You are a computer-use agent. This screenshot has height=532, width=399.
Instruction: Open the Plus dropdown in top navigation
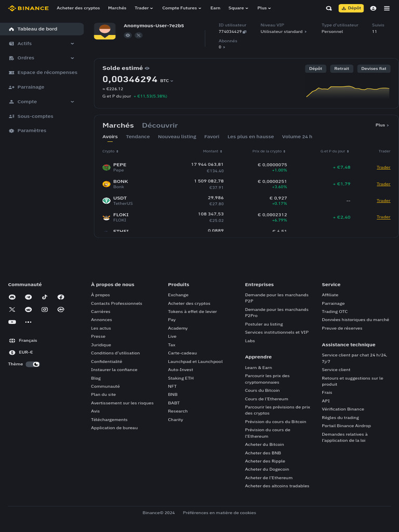pyautogui.click(x=264, y=8)
